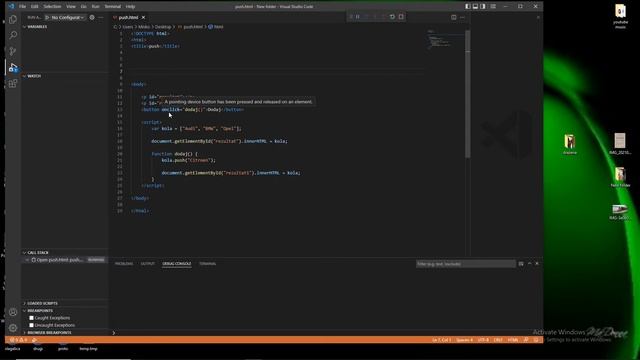640x360 pixels.
Task: Toggle primary sidebar visibility in title bar
Action: click(468, 7)
